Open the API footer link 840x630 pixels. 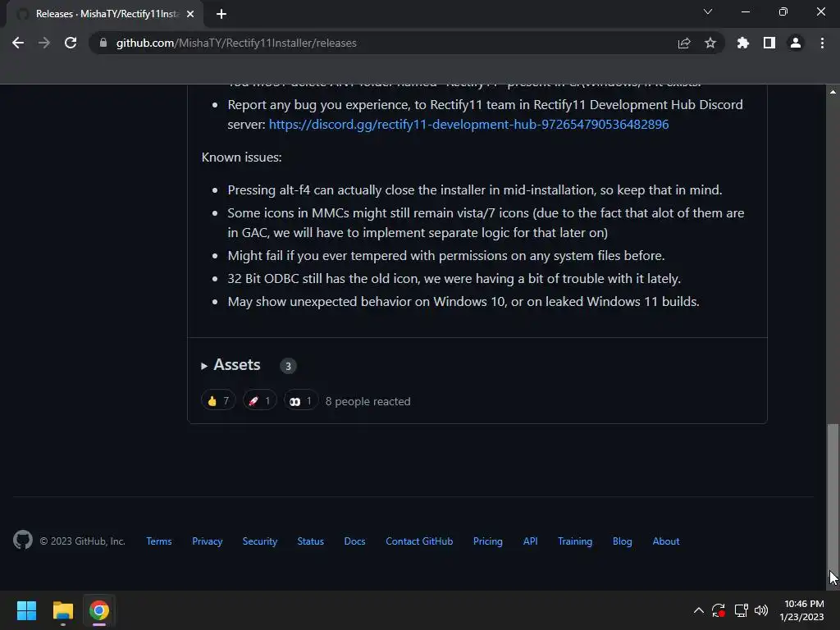click(531, 541)
